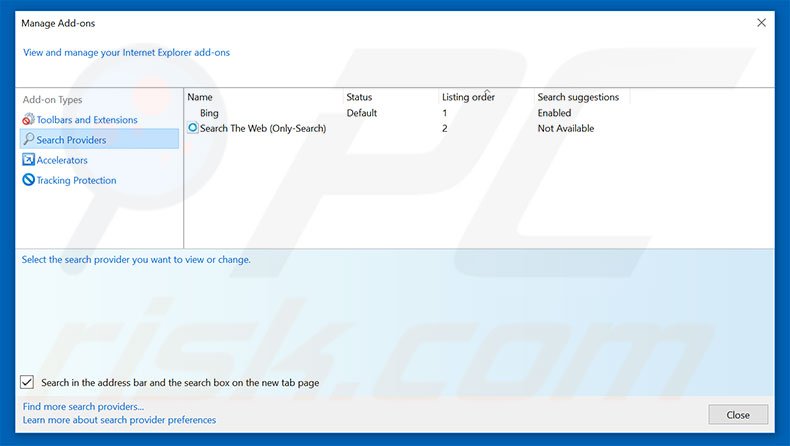Open Learn more about search provider preferences
Image resolution: width=790 pixels, height=446 pixels.
pos(119,420)
